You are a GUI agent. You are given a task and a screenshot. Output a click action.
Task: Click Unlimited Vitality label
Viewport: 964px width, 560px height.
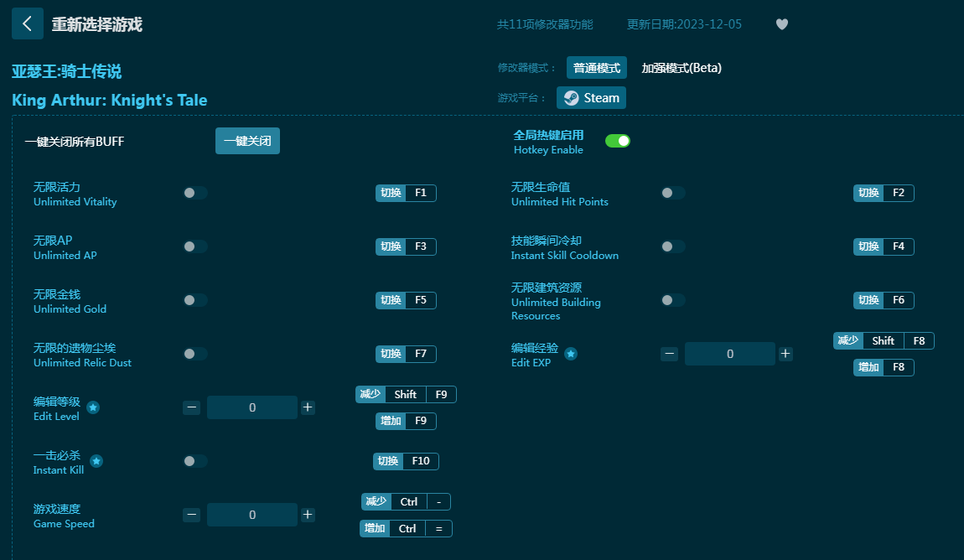click(x=75, y=202)
